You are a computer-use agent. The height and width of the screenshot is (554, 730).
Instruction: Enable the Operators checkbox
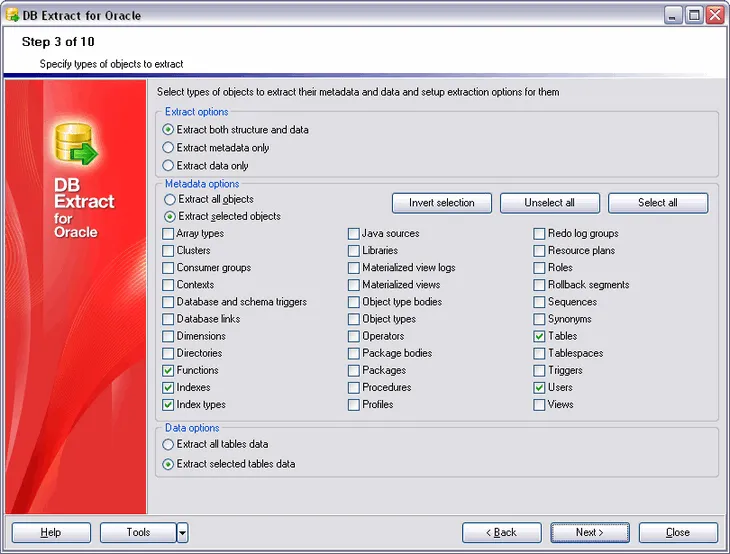354,336
